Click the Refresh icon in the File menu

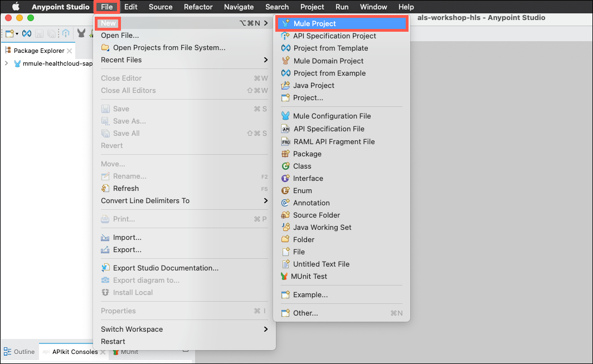click(x=105, y=189)
